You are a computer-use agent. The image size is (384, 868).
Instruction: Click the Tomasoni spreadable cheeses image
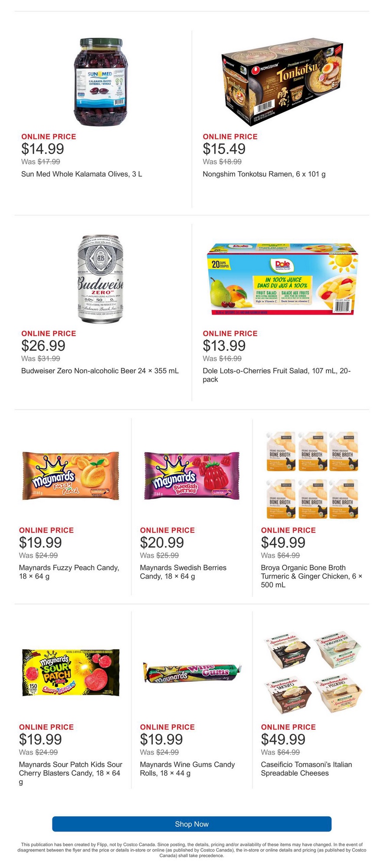tap(312, 672)
